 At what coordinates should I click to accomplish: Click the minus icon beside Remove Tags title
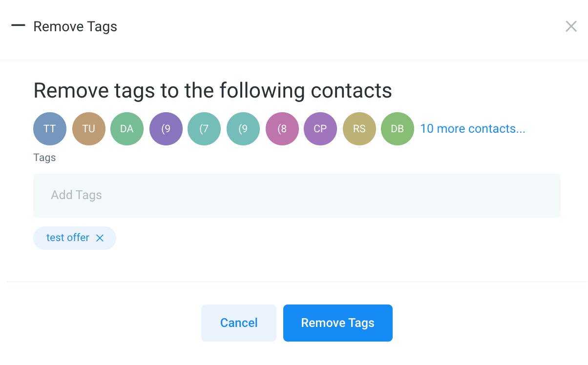(18, 26)
